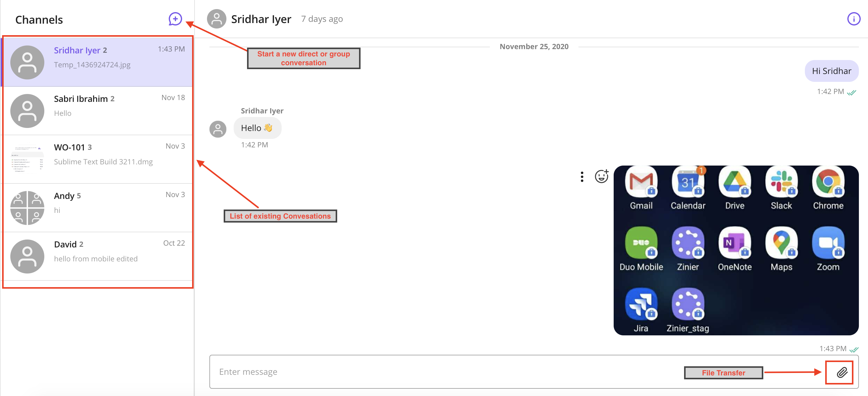Image resolution: width=868 pixels, height=396 pixels.
Task: Click David's profile avatar
Action: point(27,256)
